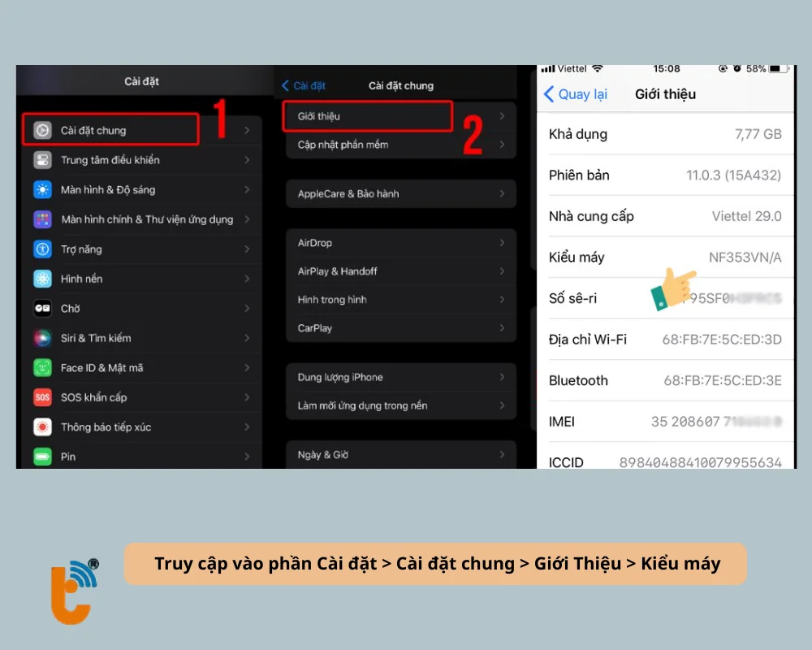The height and width of the screenshot is (650, 812).
Task: Open the Face ID & Mật mã icon
Action: click(43, 367)
